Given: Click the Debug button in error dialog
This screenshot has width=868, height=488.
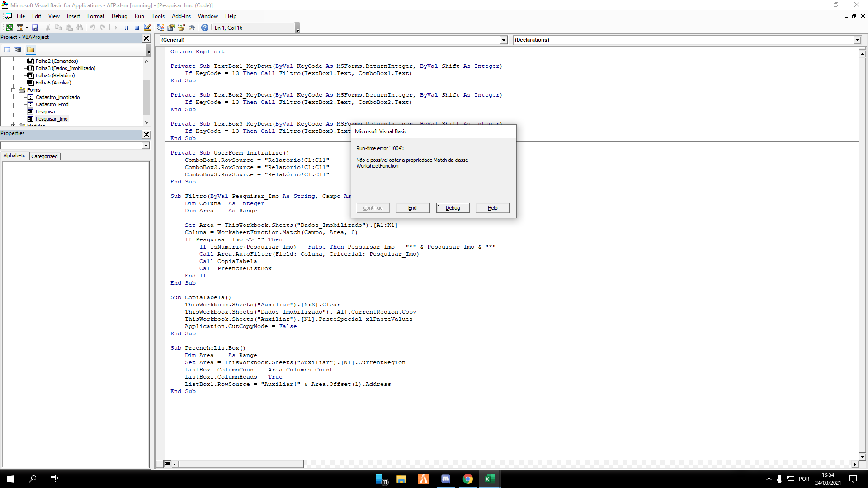Looking at the screenshot, I should 453,208.
